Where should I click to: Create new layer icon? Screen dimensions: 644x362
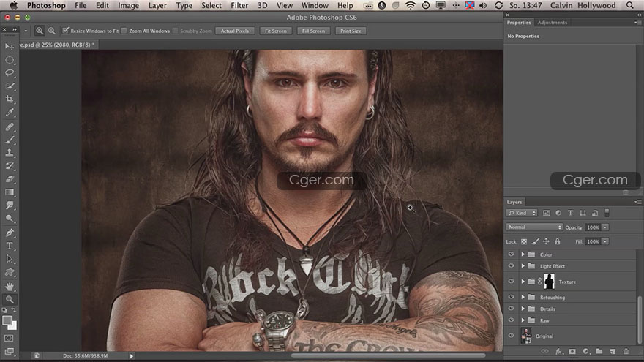pos(613,351)
